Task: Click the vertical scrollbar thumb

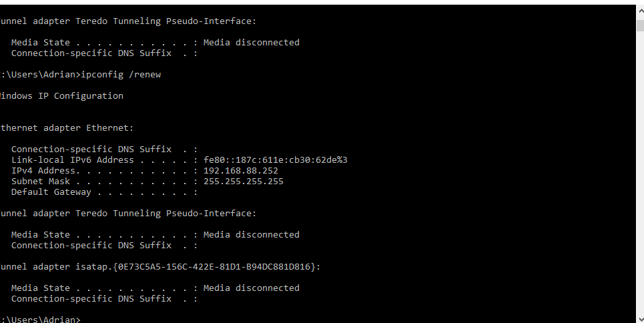Action: coord(639,25)
